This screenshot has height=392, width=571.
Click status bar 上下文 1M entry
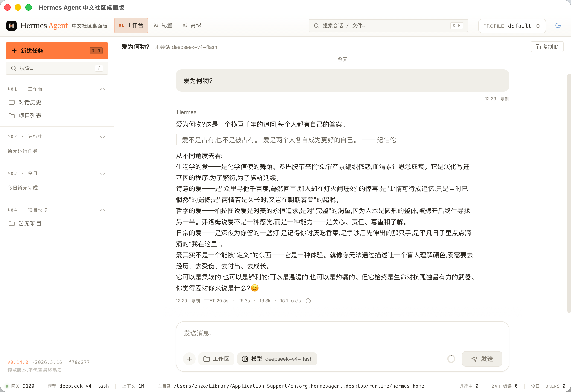coord(133,386)
